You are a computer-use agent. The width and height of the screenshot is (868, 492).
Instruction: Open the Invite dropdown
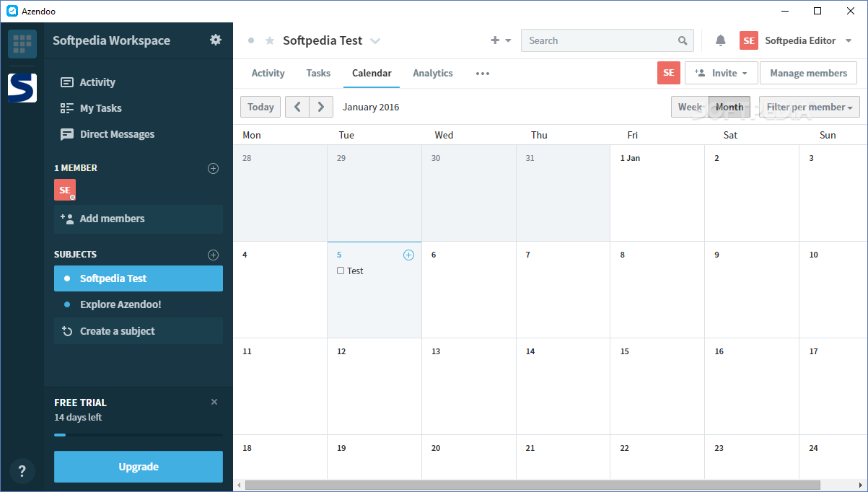(x=722, y=73)
